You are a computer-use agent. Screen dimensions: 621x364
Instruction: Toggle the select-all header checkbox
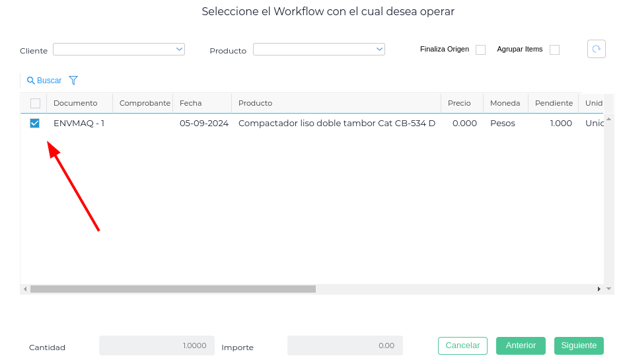pyautogui.click(x=35, y=103)
